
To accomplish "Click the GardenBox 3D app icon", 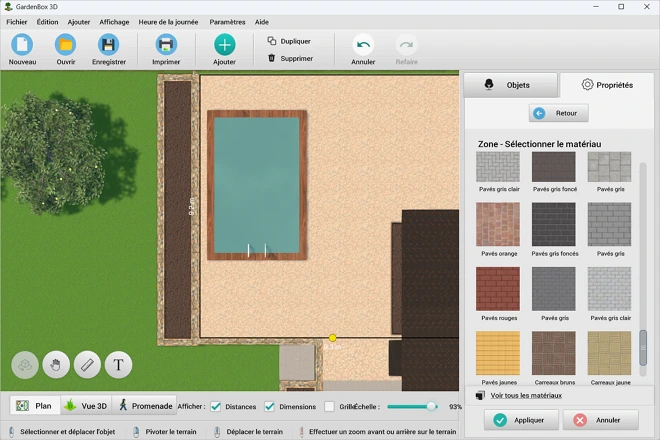I will [8, 7].
